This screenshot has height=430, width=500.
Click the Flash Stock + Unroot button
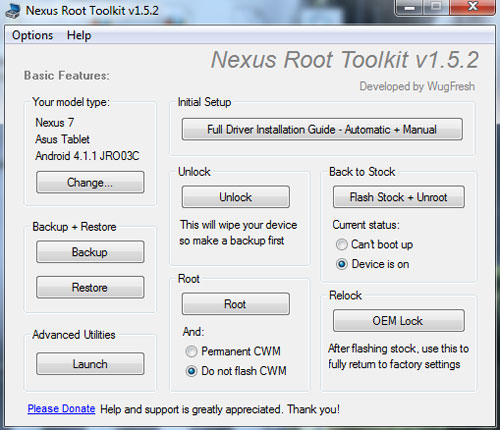(x=399, y=197)
